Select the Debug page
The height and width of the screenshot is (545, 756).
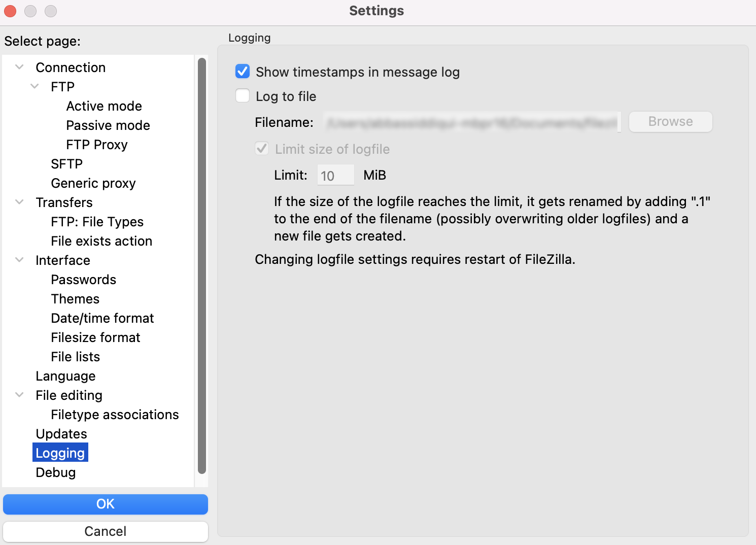(56, 472)
